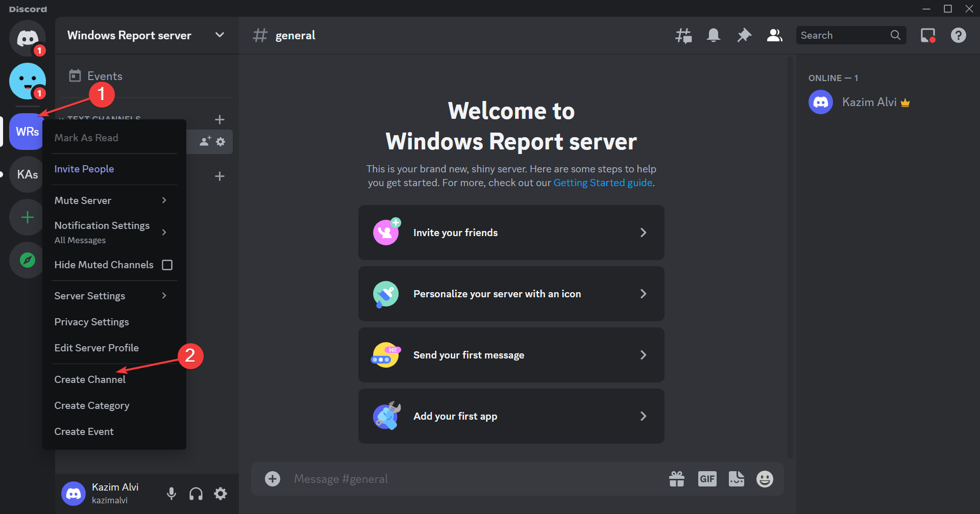
Task: Toggle the microphone mute icon
Action: (171, 494)
